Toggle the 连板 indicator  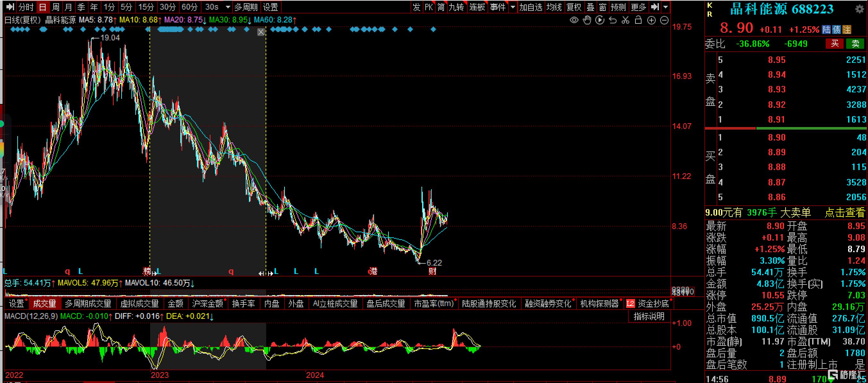[x=477, y=7]
